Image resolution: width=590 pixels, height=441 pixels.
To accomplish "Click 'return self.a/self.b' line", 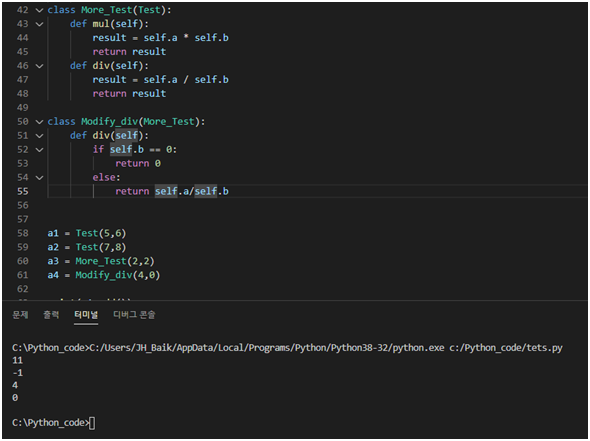I will coord(172,191).
